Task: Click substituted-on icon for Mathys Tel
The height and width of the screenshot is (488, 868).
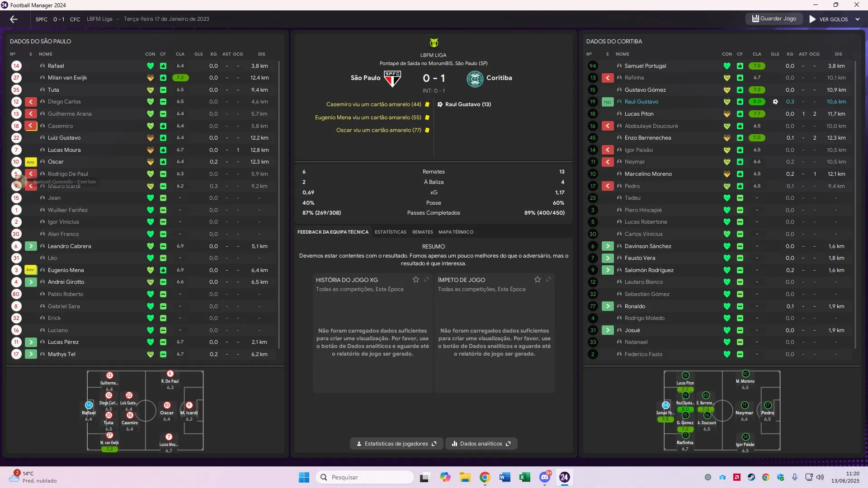Action: coord(31,354)
